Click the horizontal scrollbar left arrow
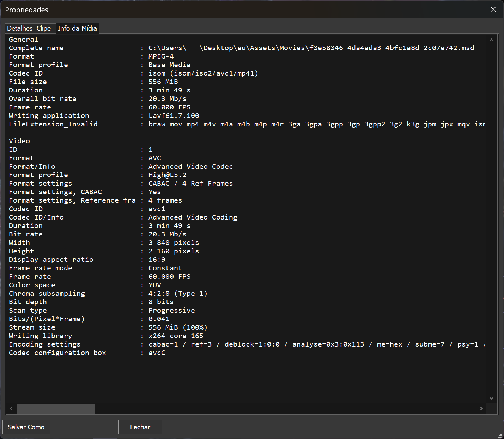Viewport: 504px width, 439px height. point(12,408)
